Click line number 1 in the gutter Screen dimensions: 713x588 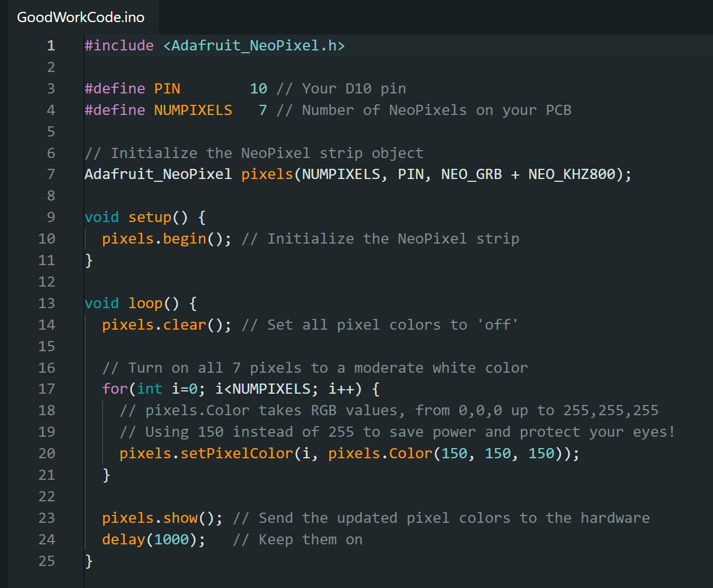click(x=51, y=45)
